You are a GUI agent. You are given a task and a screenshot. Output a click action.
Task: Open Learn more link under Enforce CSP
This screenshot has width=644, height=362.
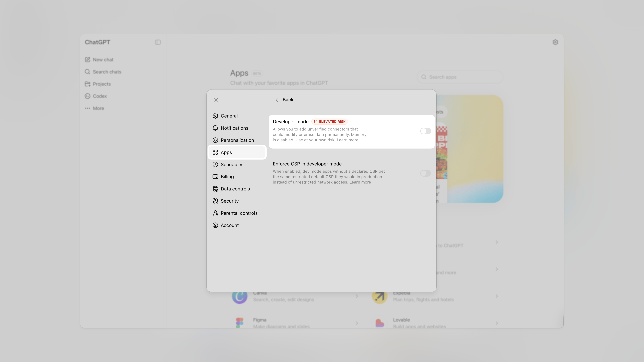(360, 182)
